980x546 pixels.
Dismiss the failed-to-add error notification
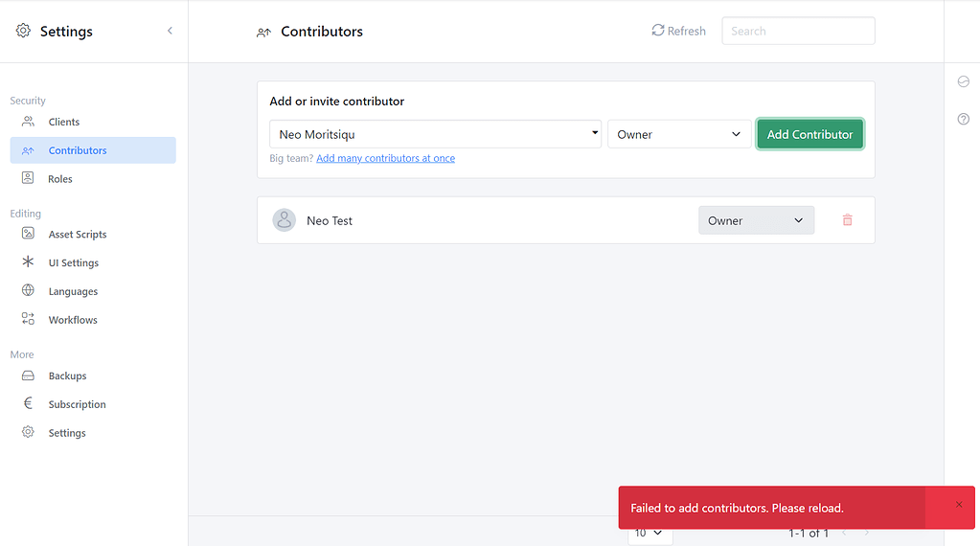(959, 505)
